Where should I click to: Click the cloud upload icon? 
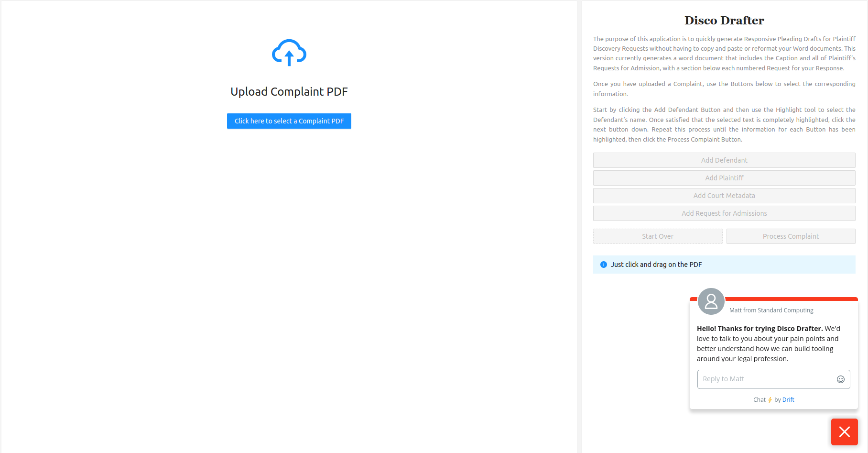tap(289, 53)
